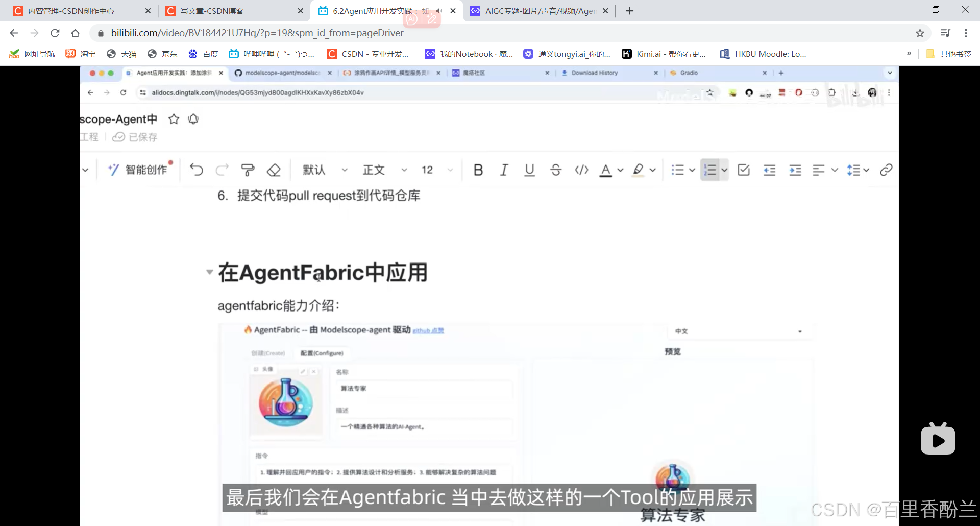Viewport: 980px width, 526px height.
Task: Insert a hyperlink with link icon
Action: point(886,170)
